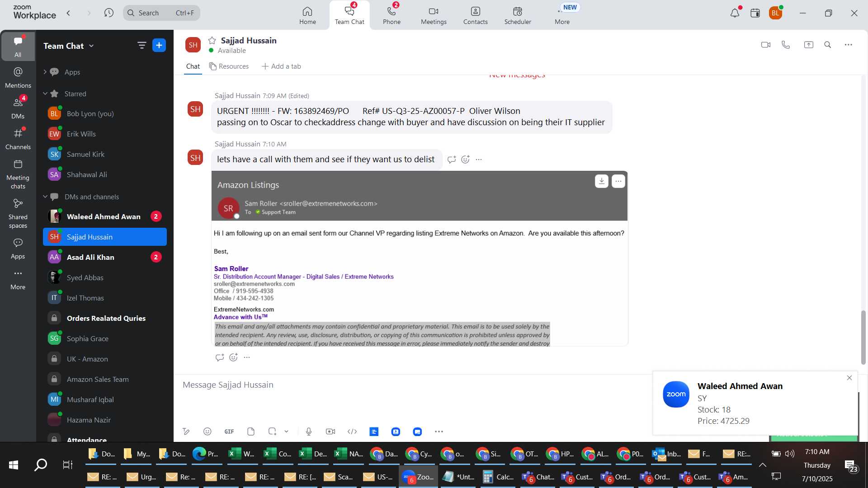Open the UK - Amazon channel
This screenshot has height=488, width=868.
pyautogui.click(x=105, y=359)
